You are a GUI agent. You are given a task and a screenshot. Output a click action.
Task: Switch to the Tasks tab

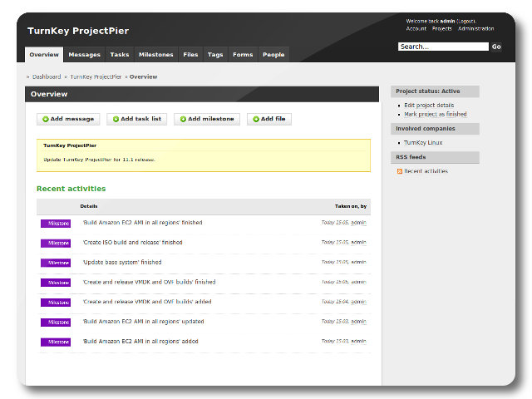[120, 55]
